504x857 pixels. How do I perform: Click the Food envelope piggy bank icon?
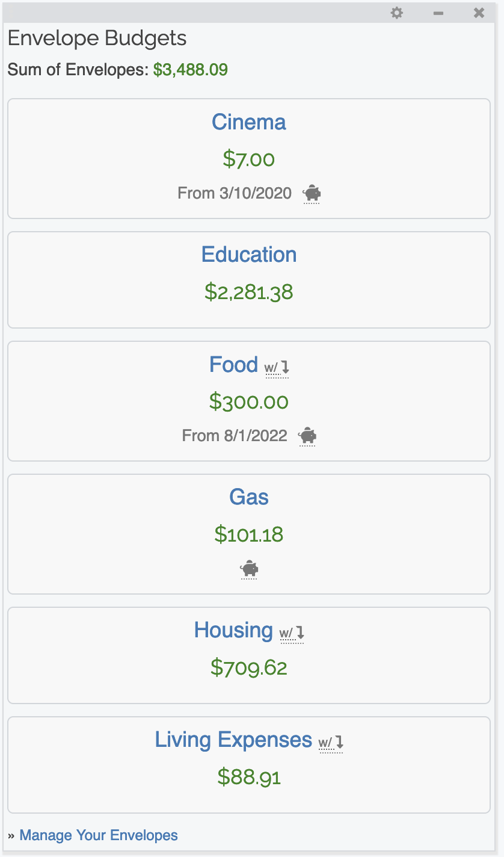click(307, 436)
